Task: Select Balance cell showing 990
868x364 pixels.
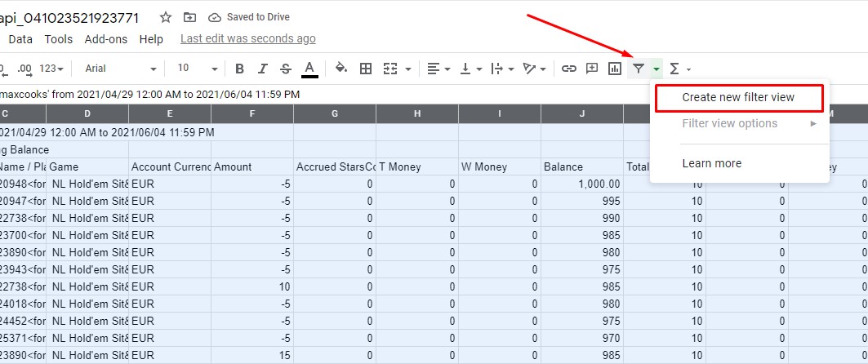Action: click(x=582, y=219)
